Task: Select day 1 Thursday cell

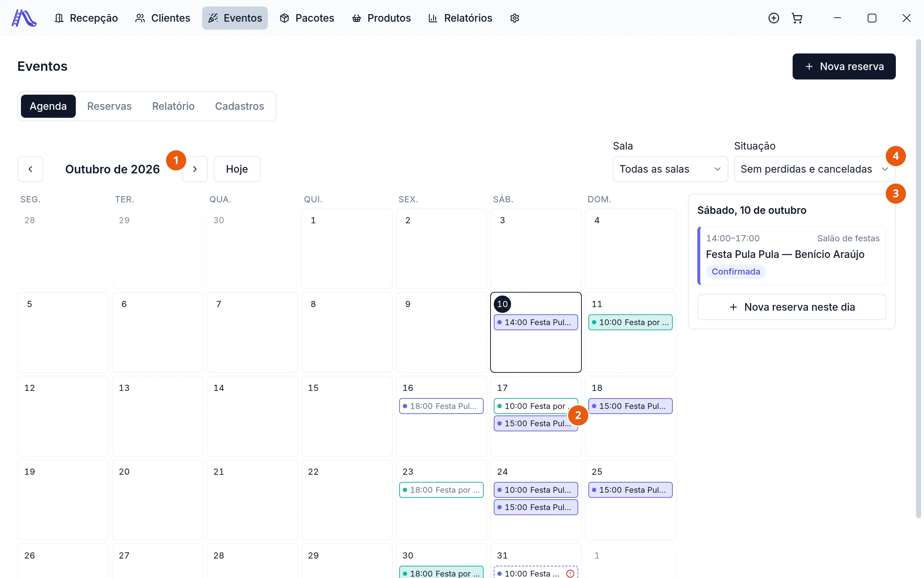Action: coord(347,249)
